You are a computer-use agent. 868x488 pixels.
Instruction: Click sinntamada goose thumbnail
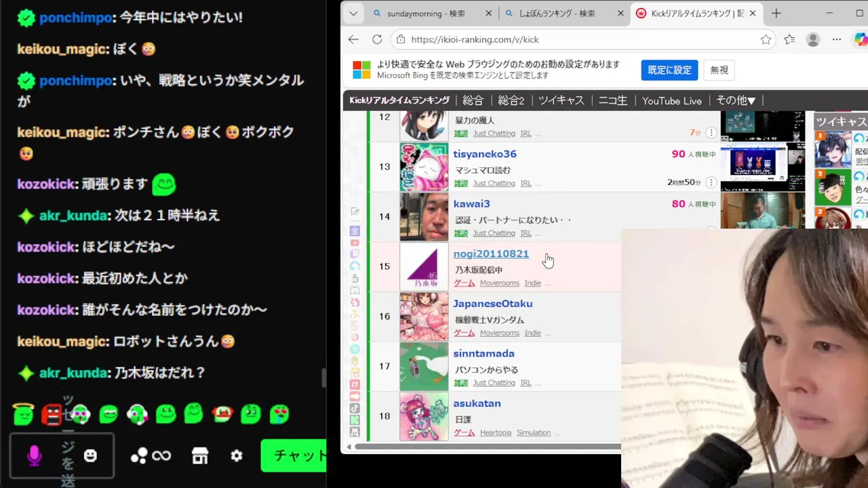(424, 366)
